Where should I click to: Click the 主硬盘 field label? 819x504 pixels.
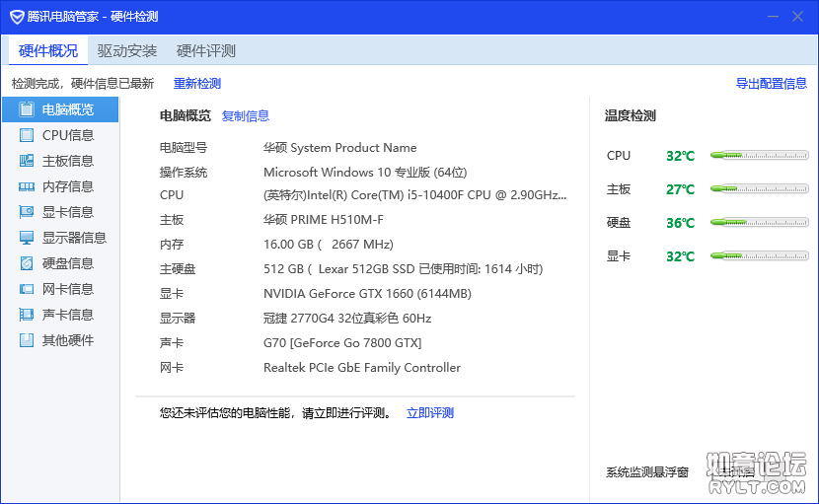tap(178, 269)
